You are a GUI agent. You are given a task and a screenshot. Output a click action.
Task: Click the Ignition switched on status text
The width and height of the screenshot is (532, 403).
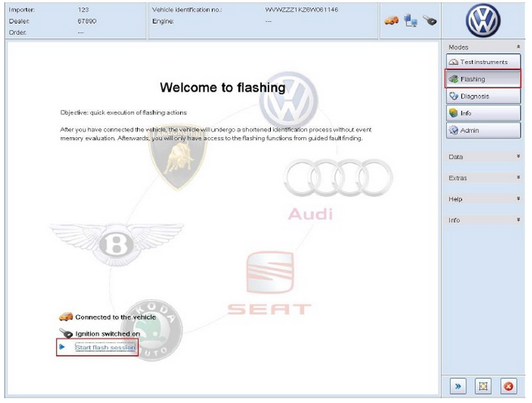pyautogui.click(x=108, y=334)
